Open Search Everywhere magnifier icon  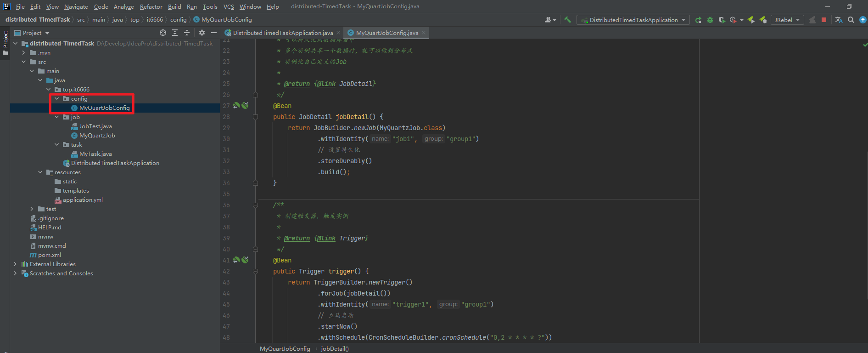coord(851,20)
